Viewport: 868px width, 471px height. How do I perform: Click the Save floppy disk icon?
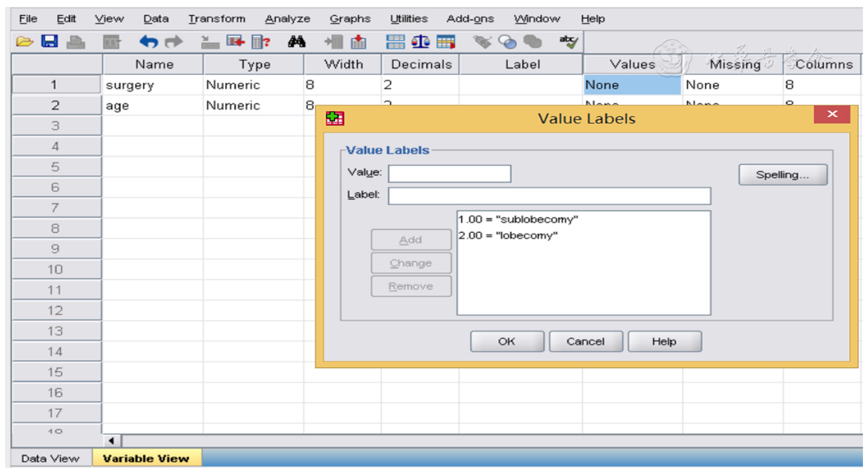point(49,42)
